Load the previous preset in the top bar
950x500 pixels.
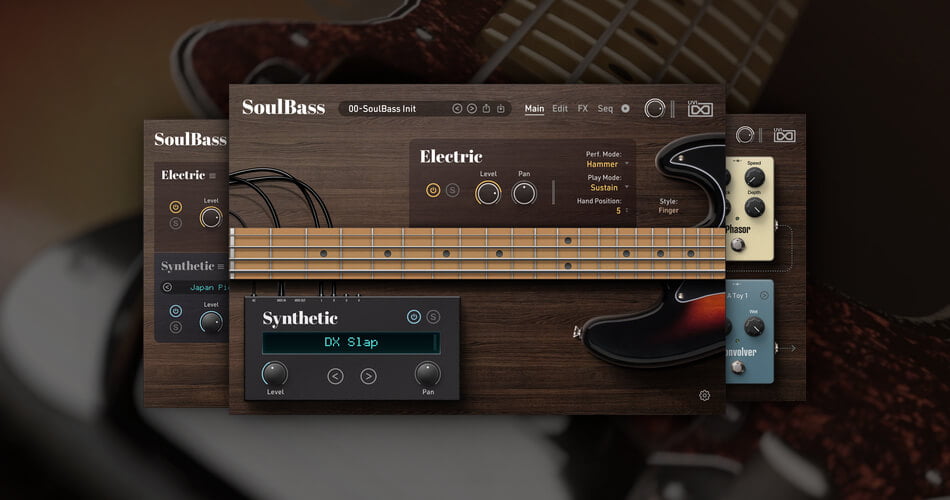click(457, 108)
